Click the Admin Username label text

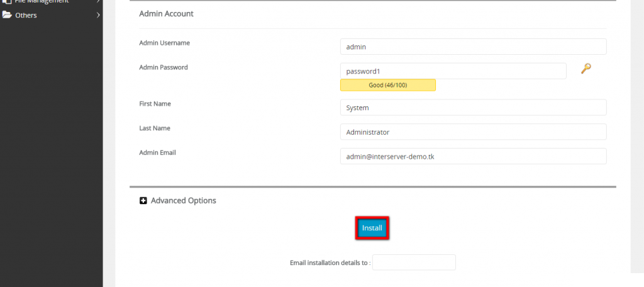(165, 43)
